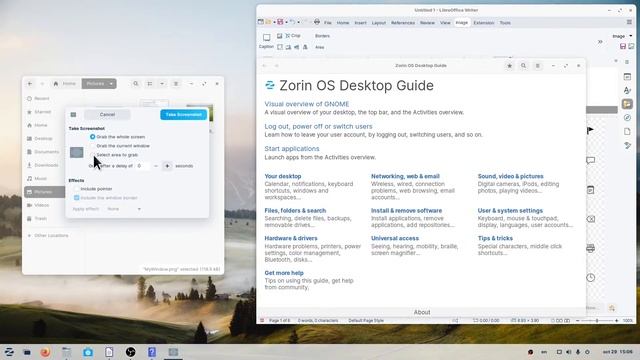The image size is (640, 360).
Task: Open the Extension tab in Writer
Action: click(x=484, y=23)
